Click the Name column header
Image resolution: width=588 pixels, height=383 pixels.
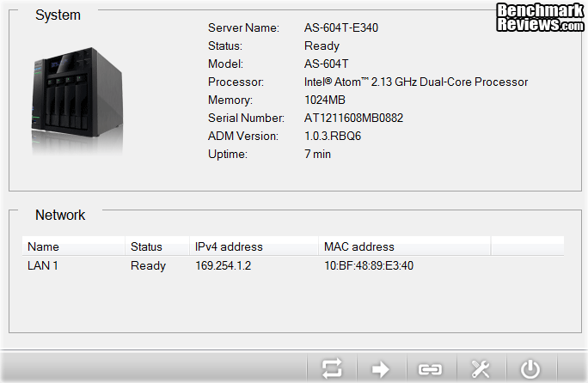(x=74, y=246)
